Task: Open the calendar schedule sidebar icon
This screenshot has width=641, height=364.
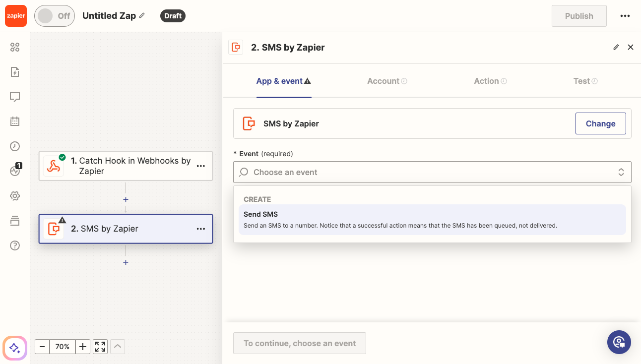Action: point(15,121)
